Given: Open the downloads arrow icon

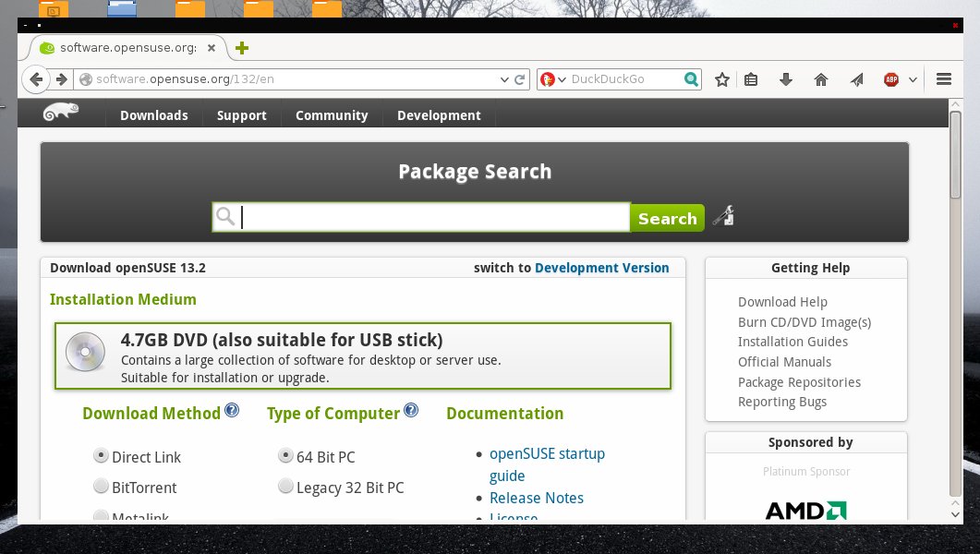Looking at the screenshot, I should coord(786,79).
